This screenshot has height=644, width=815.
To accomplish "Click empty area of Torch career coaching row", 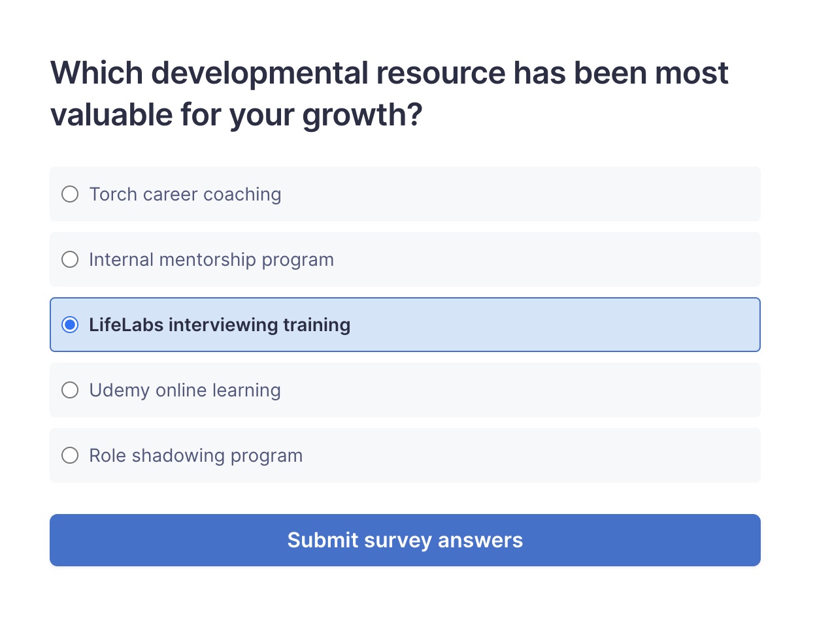I will click(523, 194).
